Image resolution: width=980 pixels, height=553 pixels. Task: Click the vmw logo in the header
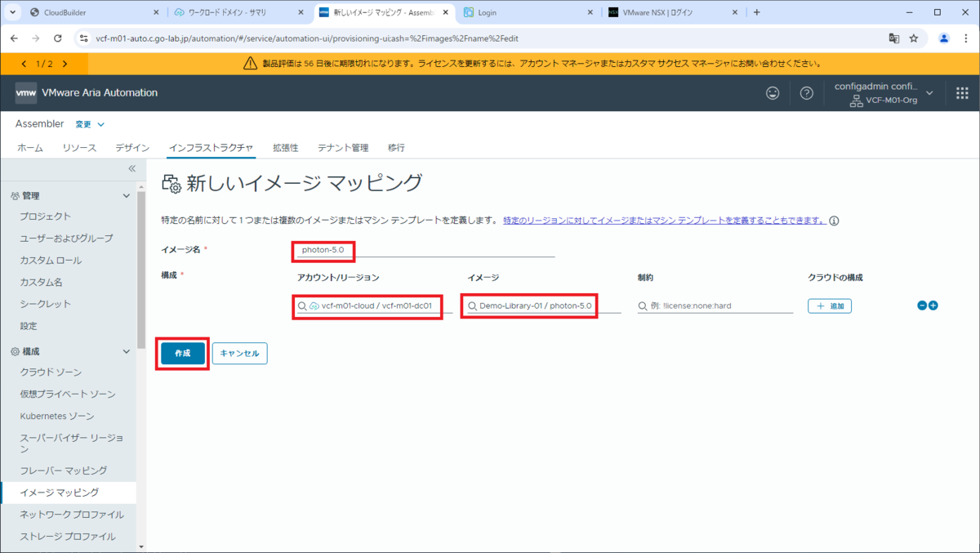(26, 93)
